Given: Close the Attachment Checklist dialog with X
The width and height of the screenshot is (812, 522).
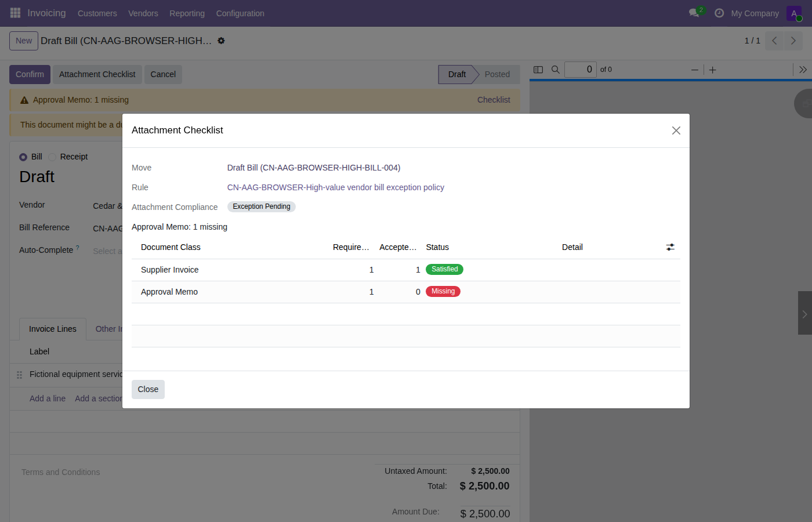Looking at the screenshot, I should point(676,130).
